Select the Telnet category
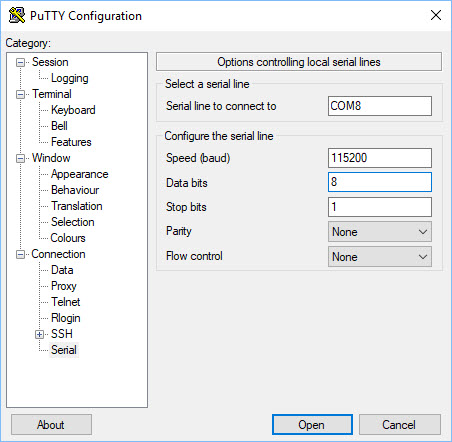Image resolution: width=452 pixels, height=442 pixels. pyautogui.click(x=66, y=302)
